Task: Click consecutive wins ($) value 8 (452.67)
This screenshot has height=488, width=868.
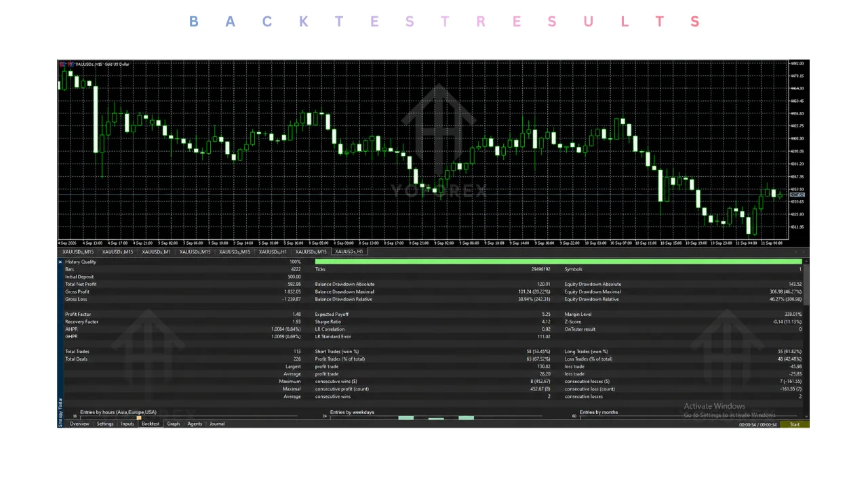Action: tap(540, 382)
